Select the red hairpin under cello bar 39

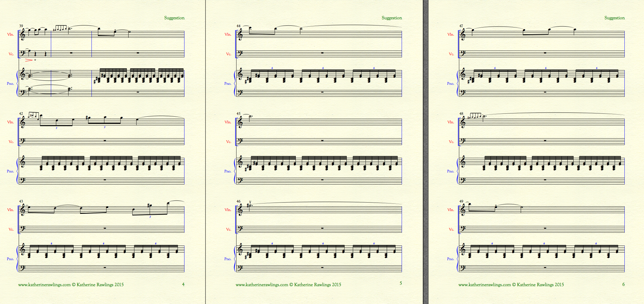(x=29, y=60)
